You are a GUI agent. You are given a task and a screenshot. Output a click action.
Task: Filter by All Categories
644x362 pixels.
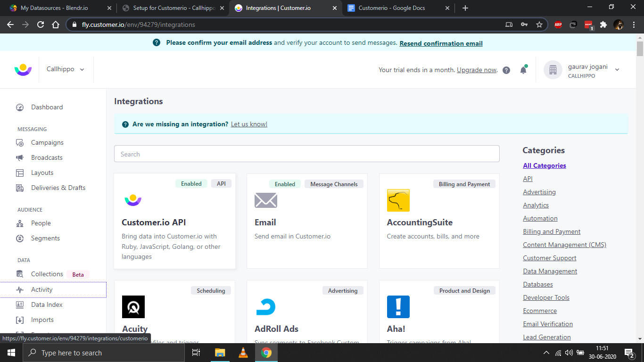545,165
